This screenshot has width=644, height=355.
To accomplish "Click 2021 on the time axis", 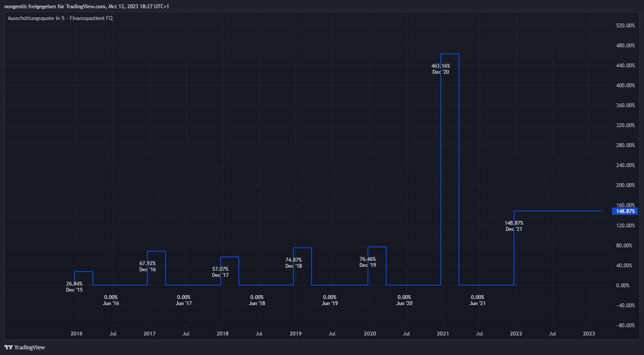I will (x=443, y=334).
